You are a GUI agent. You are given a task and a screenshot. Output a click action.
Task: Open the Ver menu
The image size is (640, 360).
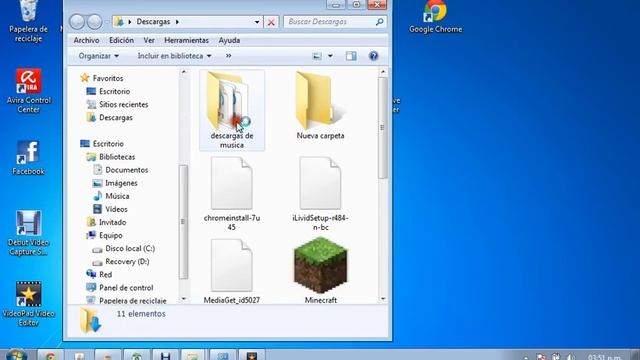149,40
